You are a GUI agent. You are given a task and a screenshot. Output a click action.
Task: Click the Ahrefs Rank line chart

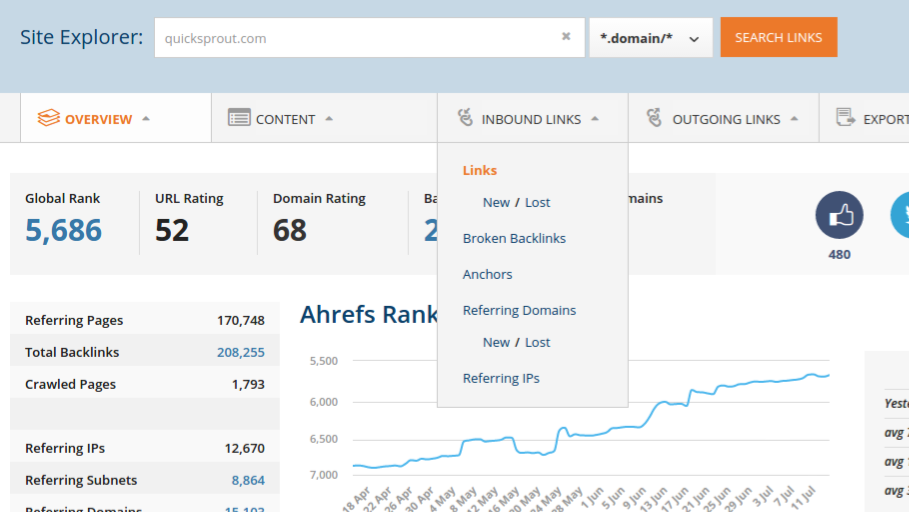(x=591, y=419)
